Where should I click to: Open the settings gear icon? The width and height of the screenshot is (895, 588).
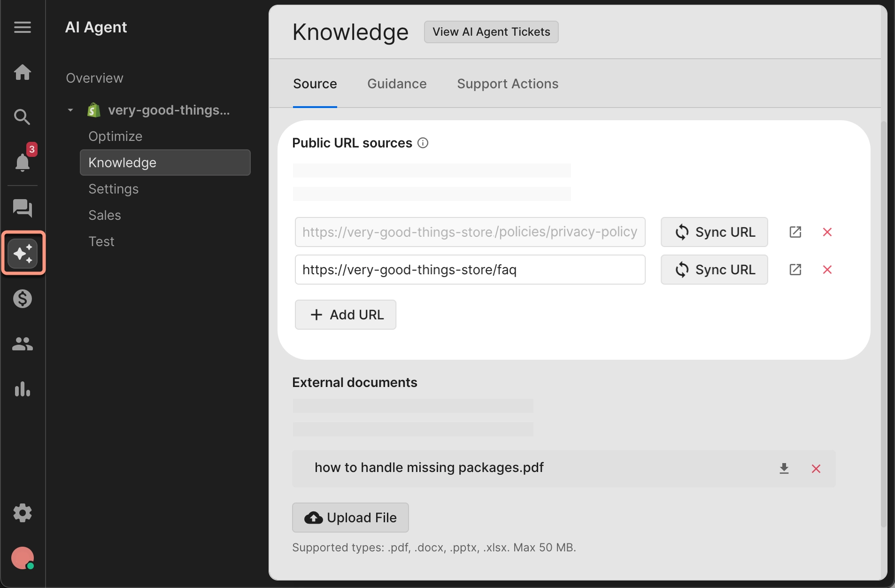22,513
